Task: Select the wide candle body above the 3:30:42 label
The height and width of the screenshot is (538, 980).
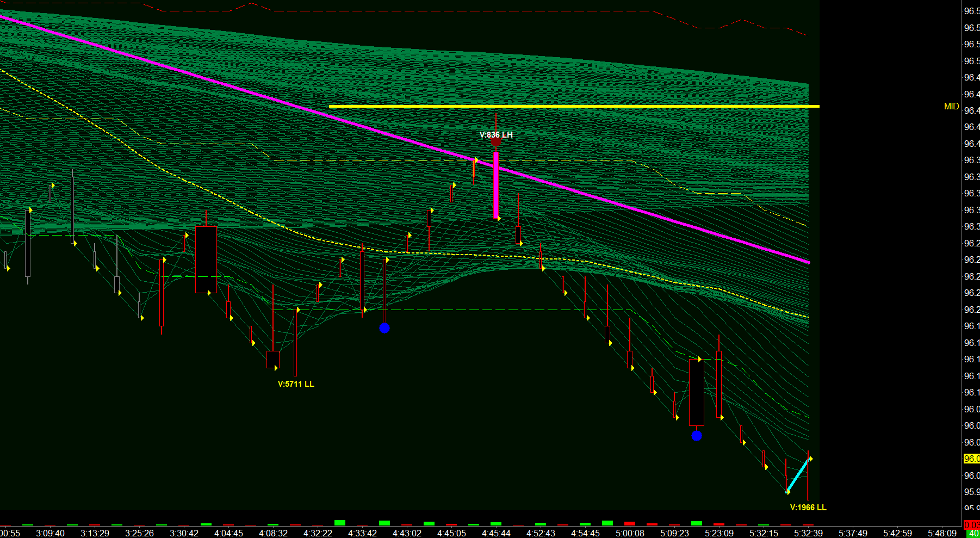Action: [x=206, y=259]
